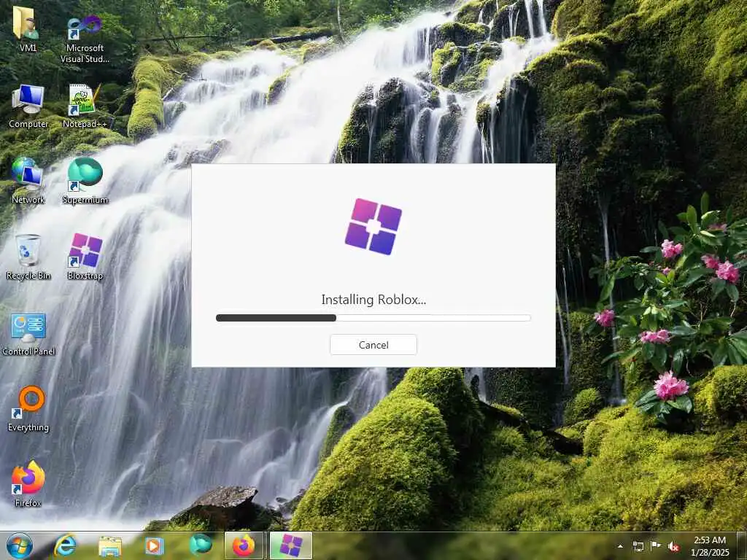Select the Everything search shortcut
The image size is (747, 560).
[28, 408]
